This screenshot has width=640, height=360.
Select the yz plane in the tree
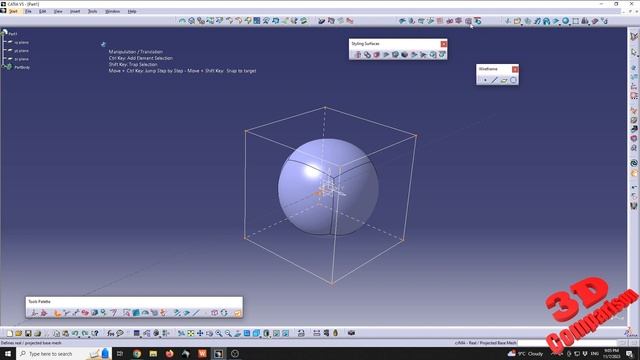(21, 51)
